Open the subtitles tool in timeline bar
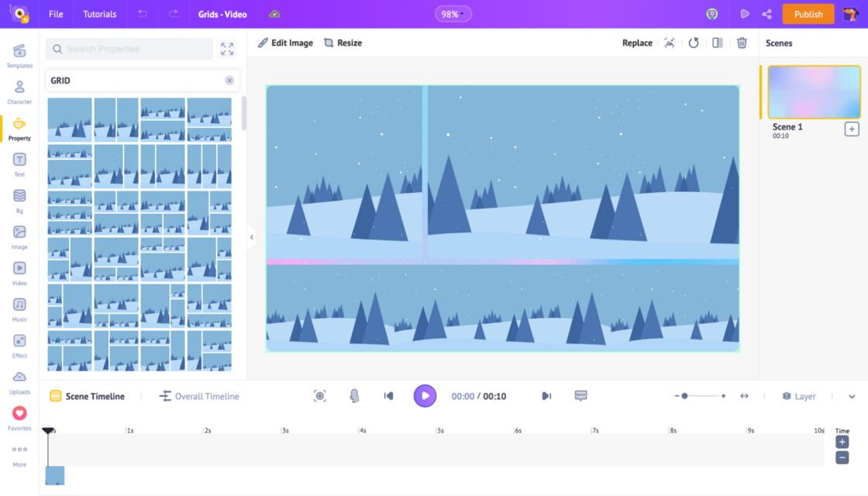This screenshot has width=868, height=496. pyautogui.click(x=580, y=395)
